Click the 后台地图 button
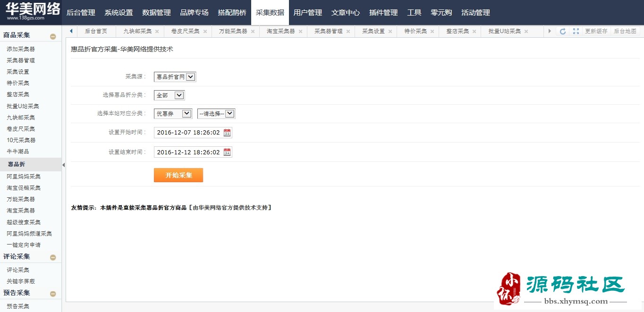The width and height of the screenshot is (644, 312). (x=625, y=31)
